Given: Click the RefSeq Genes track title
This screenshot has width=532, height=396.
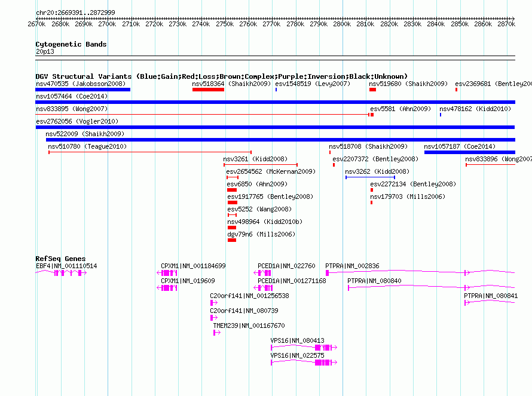Looking at the screenshot, I should point(60,259).
